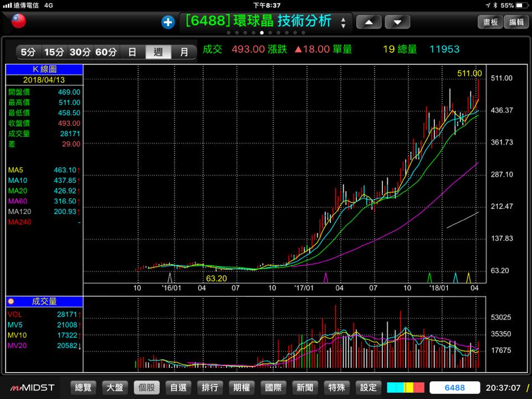Open the 自選 watchlist tab

coord(178,387)
